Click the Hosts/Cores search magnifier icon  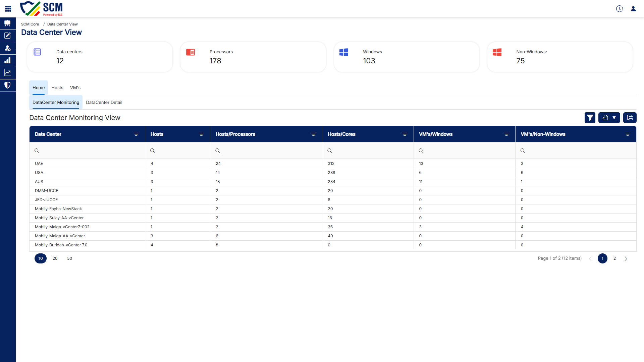coord(330,151)
